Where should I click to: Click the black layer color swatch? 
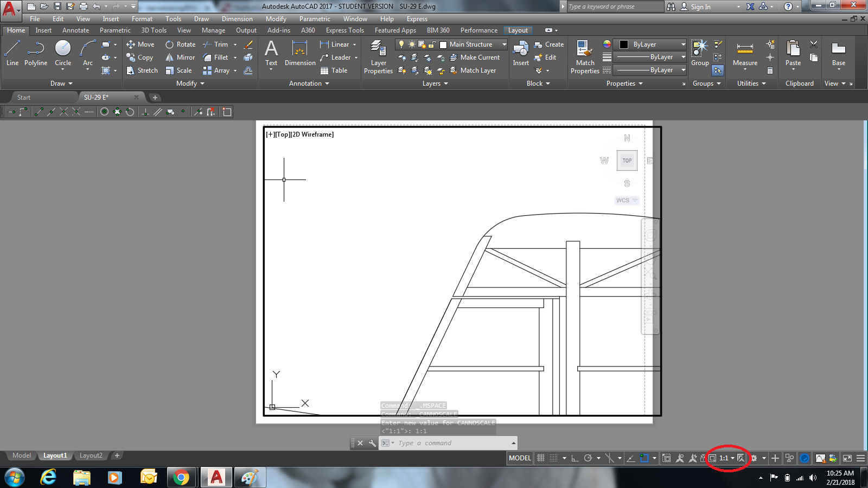tap(624, 44)
